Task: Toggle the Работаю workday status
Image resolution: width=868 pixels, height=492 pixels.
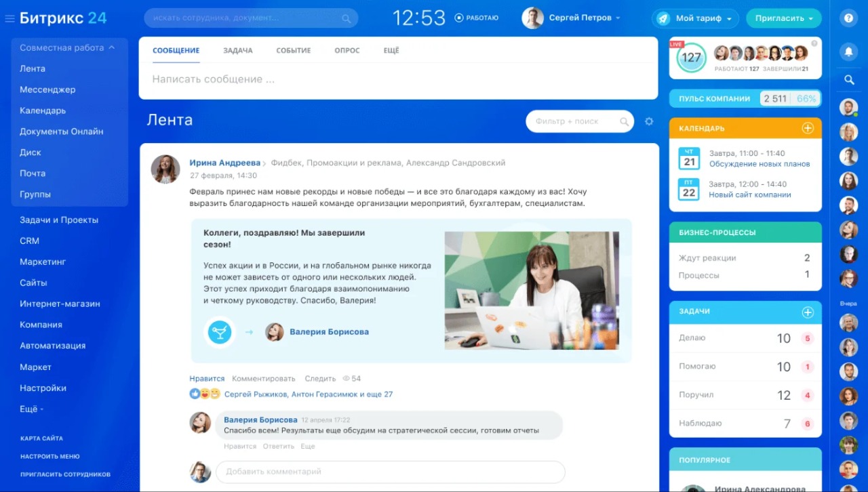Action: point(477,18)
